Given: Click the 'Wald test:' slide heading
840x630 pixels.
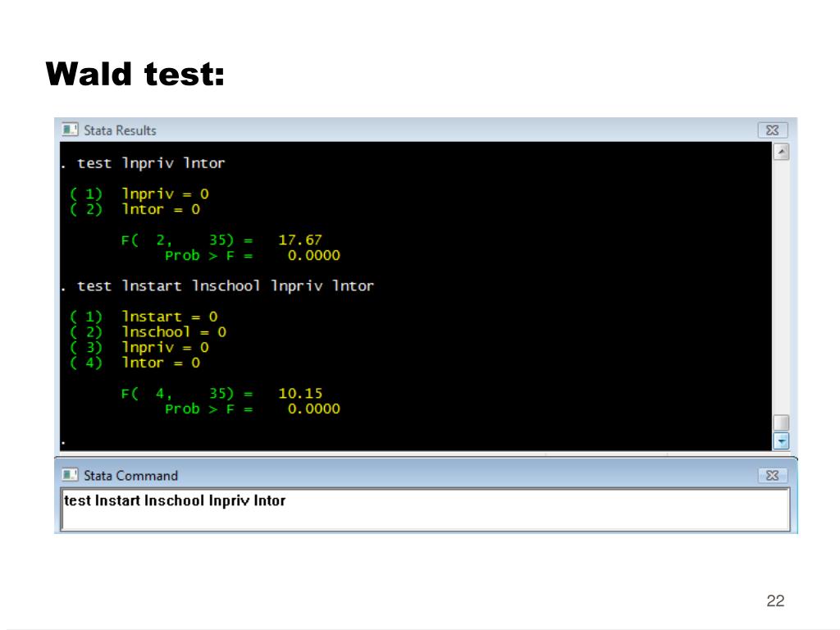Looking at the screenshot, I should [135, 74].
